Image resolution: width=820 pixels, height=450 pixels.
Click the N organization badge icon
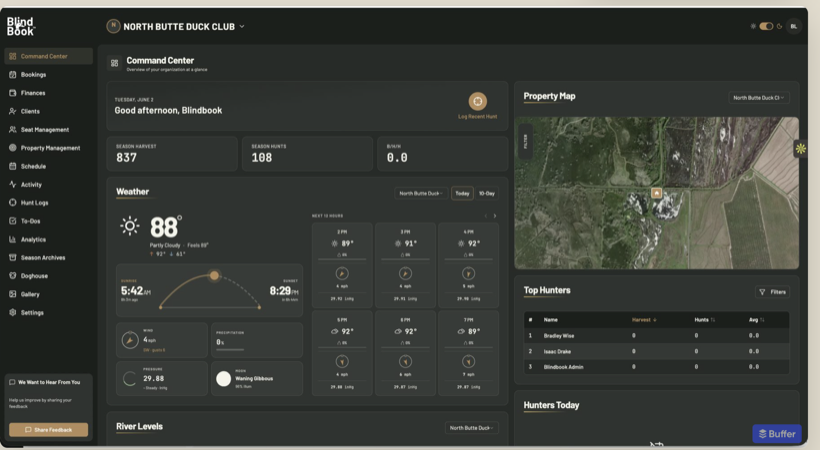click(x=113, y=26)
